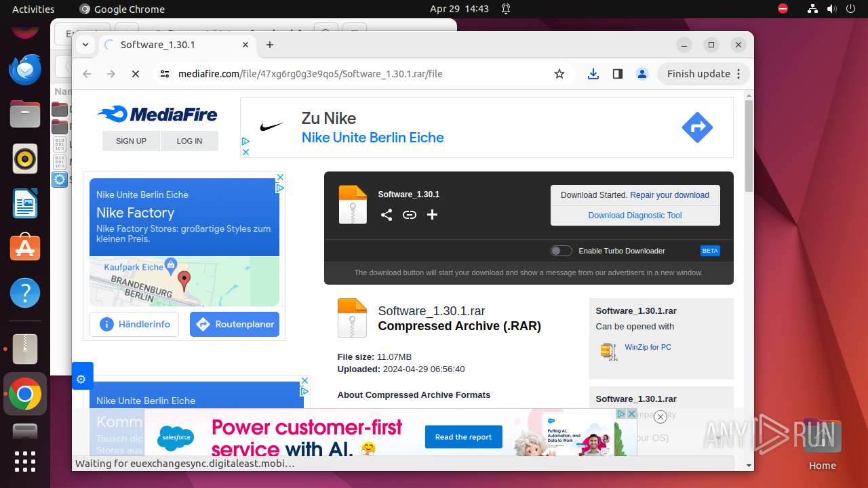Open Archive Manager in the dock
The width and height of the screenshot is (868, 488).
[x=25, y=349]
